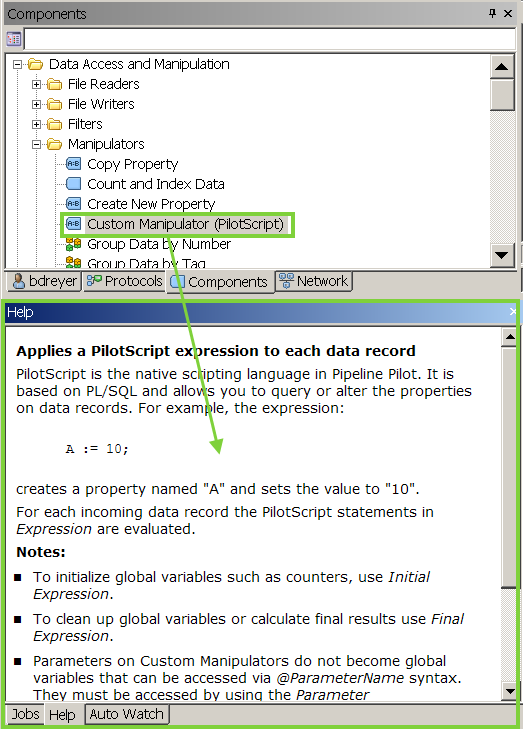
Task: Select the Custom Manipulator (PilotScript) icon
Action: coord(73,224)
